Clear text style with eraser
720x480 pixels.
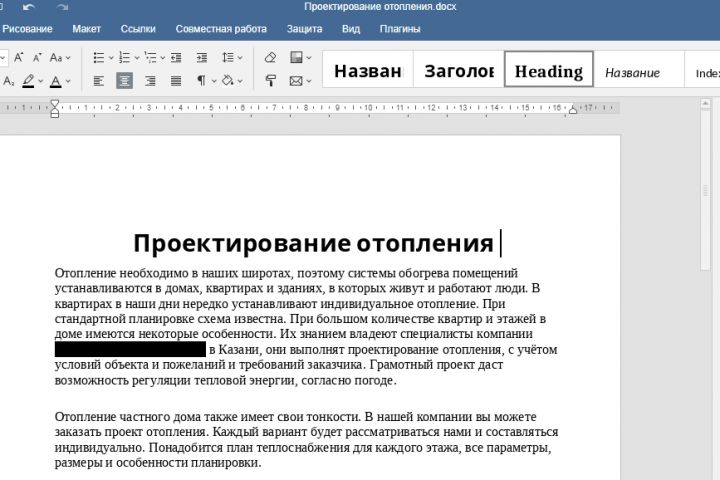coord(270,57)
